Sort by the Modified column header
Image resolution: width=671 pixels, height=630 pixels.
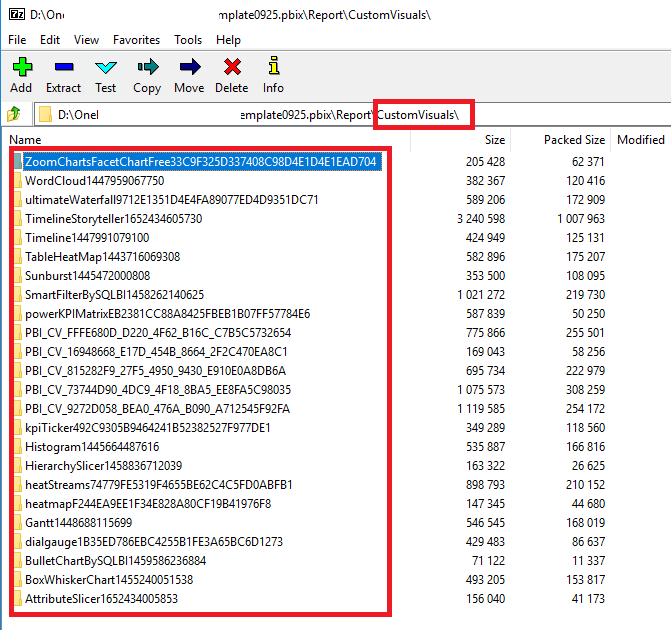pyautogui.click(x=641, y=140)
